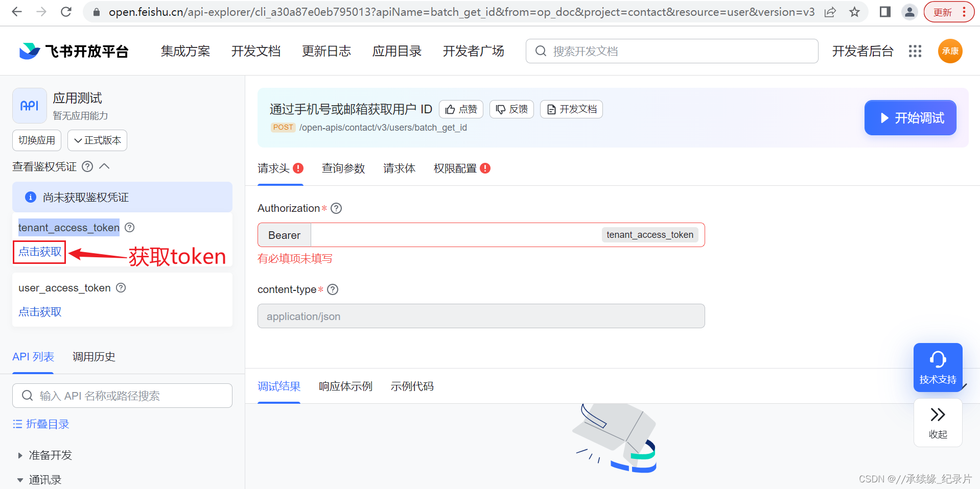Select the 示例代码 tab
This screenshot has width=980, height=489.
click(x=412, y=386)
